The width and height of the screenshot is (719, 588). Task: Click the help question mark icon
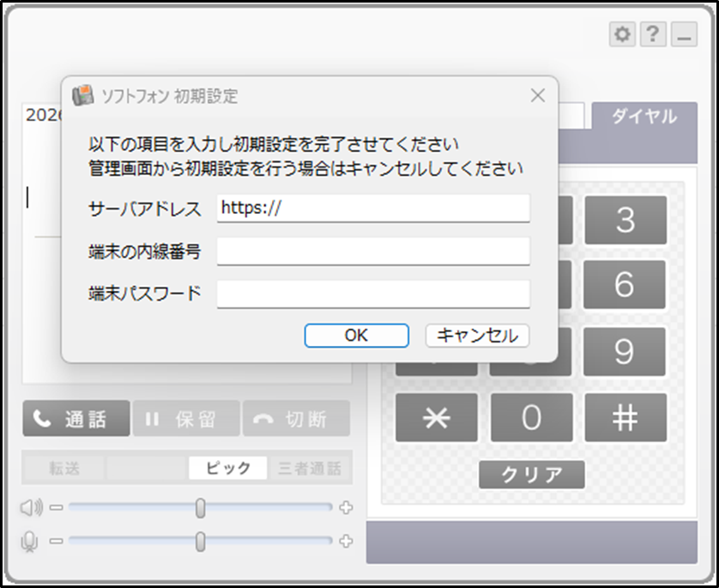653,34
